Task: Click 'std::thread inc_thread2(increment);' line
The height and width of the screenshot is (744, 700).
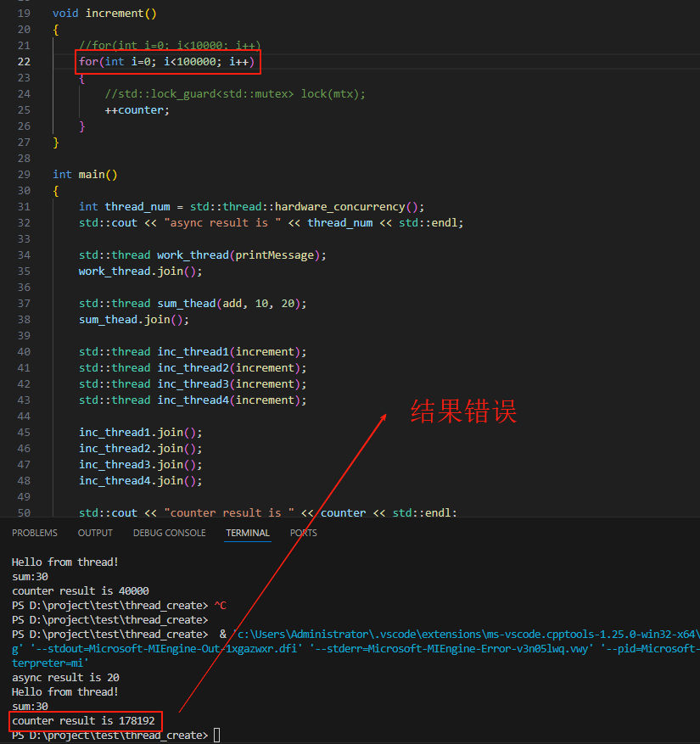Action: [193, 368]
